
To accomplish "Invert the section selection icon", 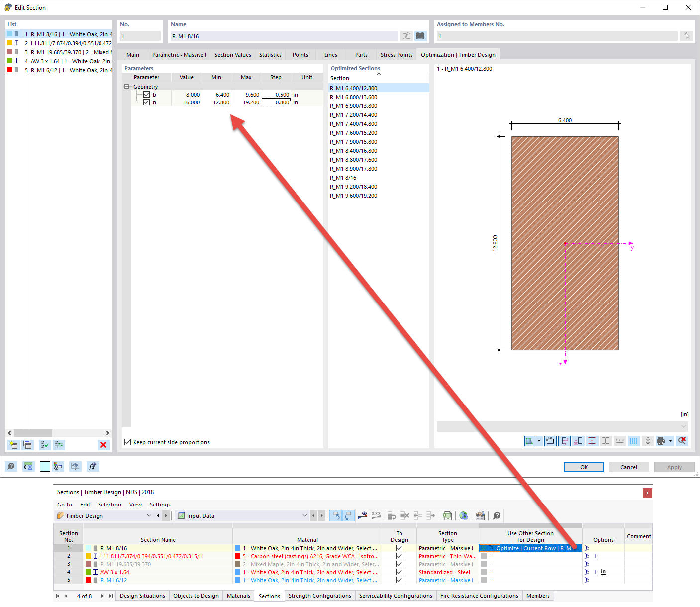I will 59,445.
